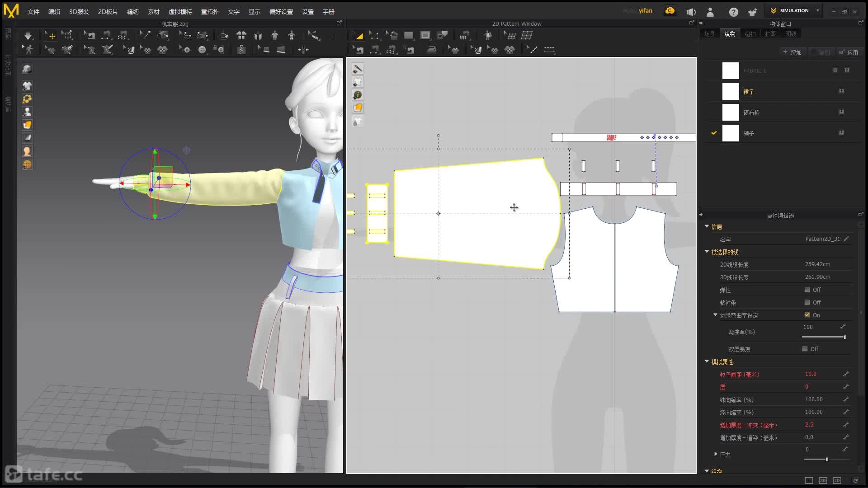Open the 偏好设置 menu
868x488 pixels.
pos(281,12)
